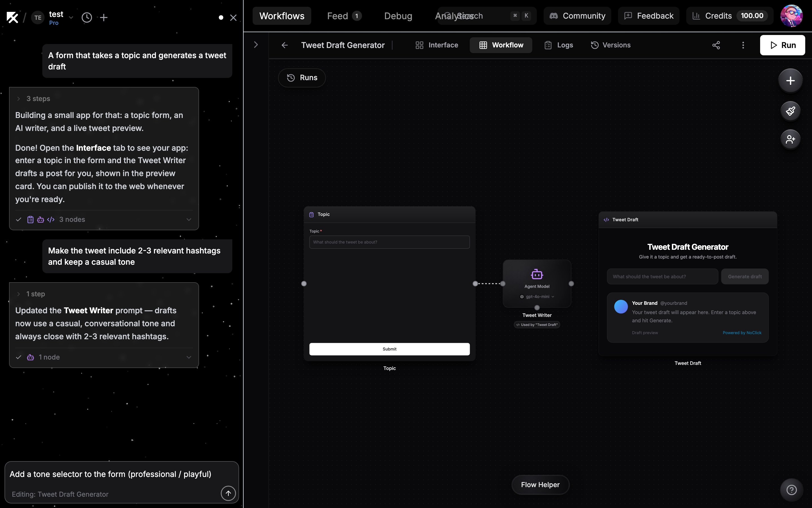Open the Logs tab
Image resolution: width=812 pixels, height=508 pixels.
[x=558, y=45]
